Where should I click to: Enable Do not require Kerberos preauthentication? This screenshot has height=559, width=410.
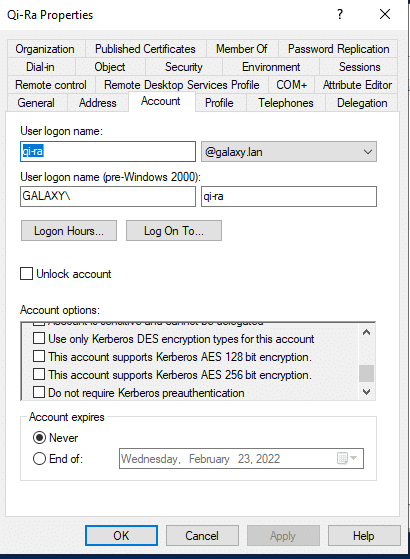(x=39, y=392)
